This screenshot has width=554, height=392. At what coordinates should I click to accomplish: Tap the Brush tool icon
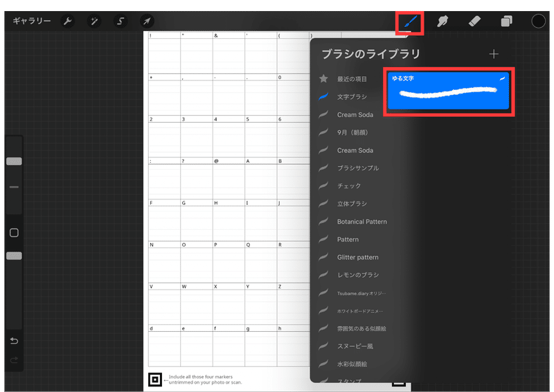coord(410,23)
